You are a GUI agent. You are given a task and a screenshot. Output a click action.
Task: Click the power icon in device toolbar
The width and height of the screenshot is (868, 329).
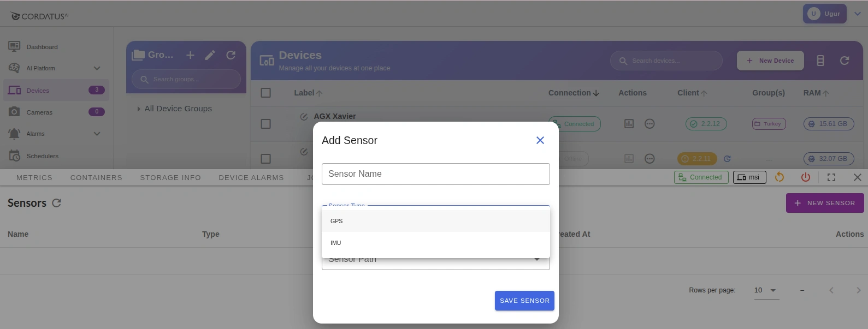[805, 177]
